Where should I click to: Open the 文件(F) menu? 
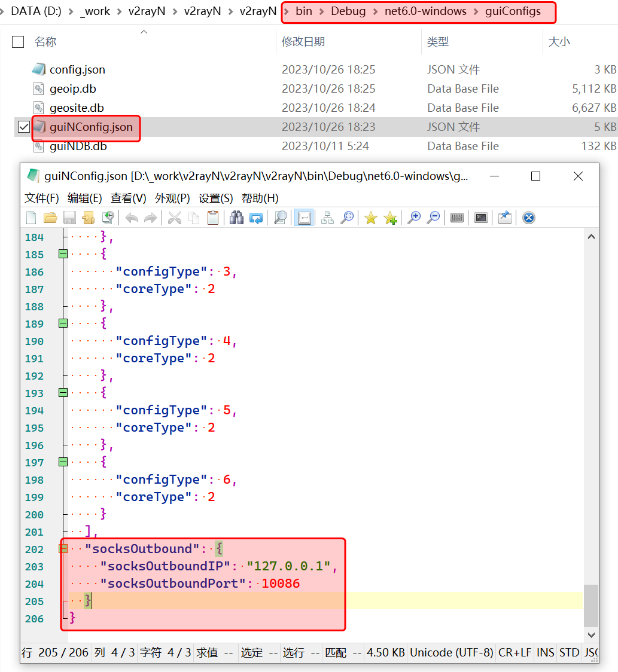tap(41, 198)
